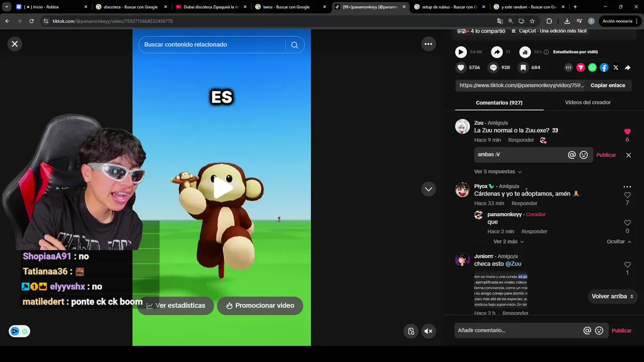Open comments bubble showing 928

(494, 67)
